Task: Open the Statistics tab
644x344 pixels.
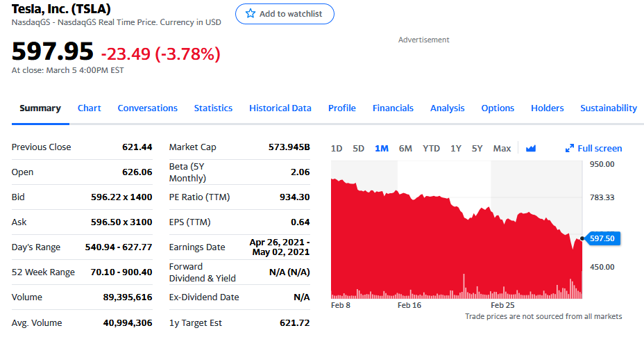Action: point(213,108)
